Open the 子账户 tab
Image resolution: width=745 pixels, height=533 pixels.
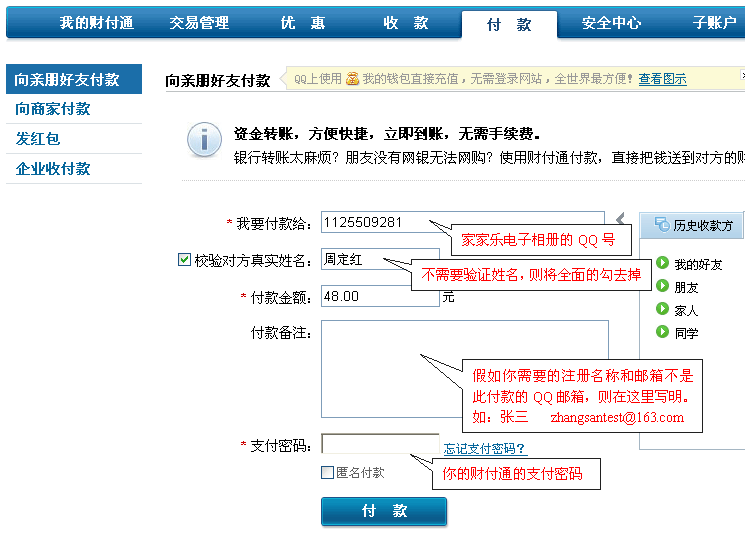pos(715,22)
